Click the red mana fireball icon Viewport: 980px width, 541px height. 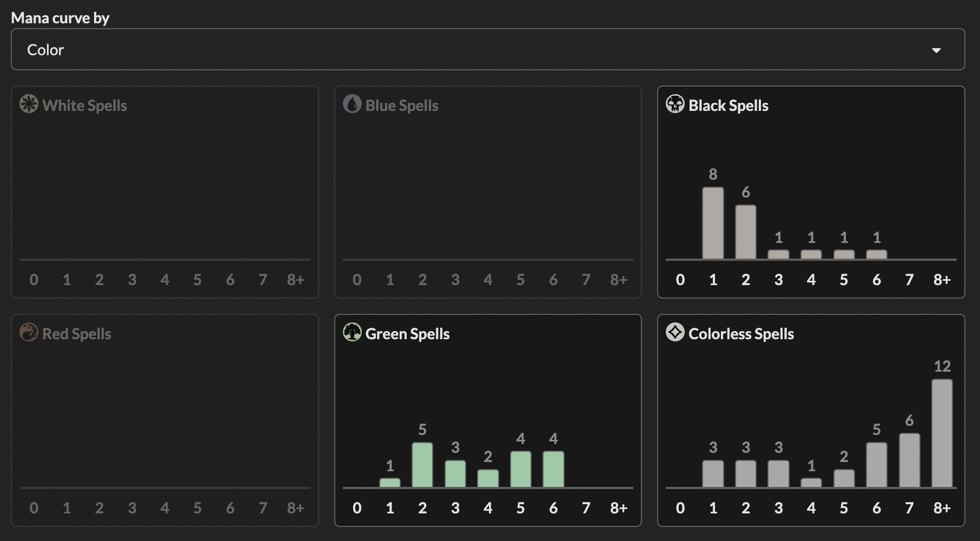click(x=29, y=332)
